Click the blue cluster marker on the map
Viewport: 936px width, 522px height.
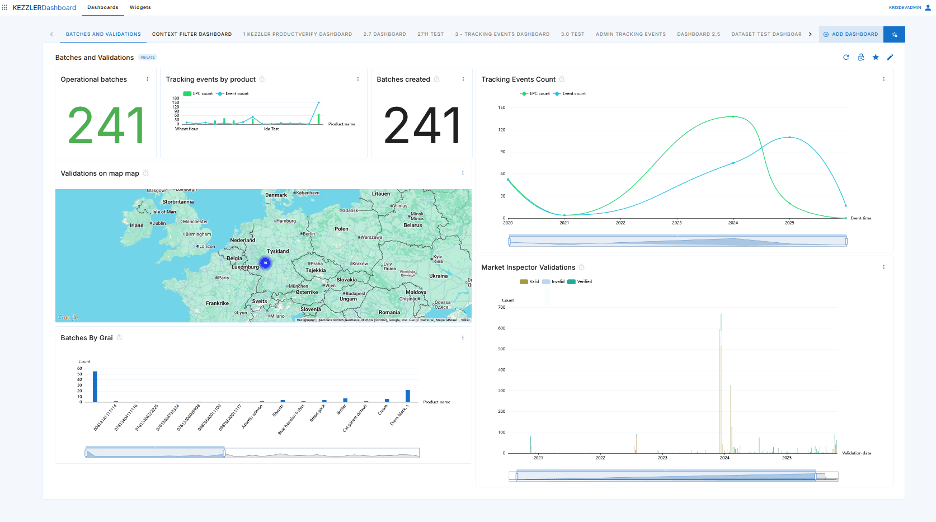tap(265, 263)
